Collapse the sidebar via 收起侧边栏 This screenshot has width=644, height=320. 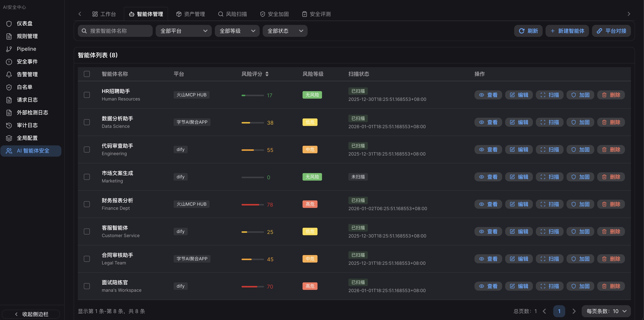click(30, 314)
